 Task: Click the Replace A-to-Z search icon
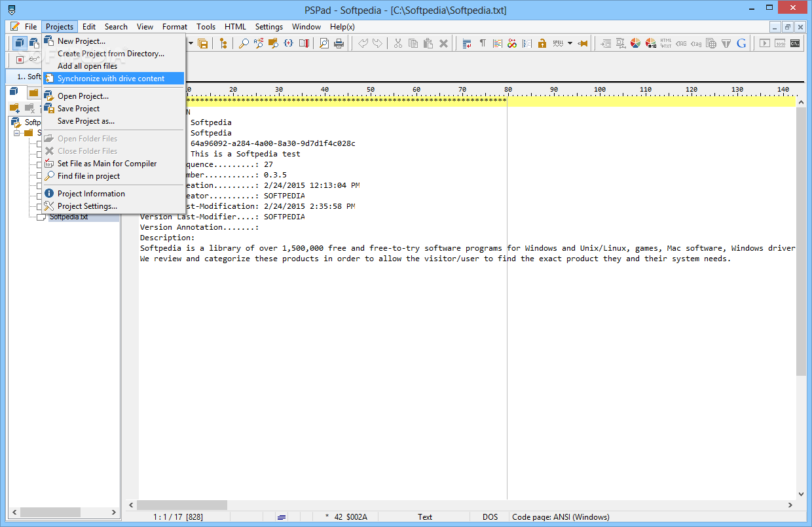point(259,43)
